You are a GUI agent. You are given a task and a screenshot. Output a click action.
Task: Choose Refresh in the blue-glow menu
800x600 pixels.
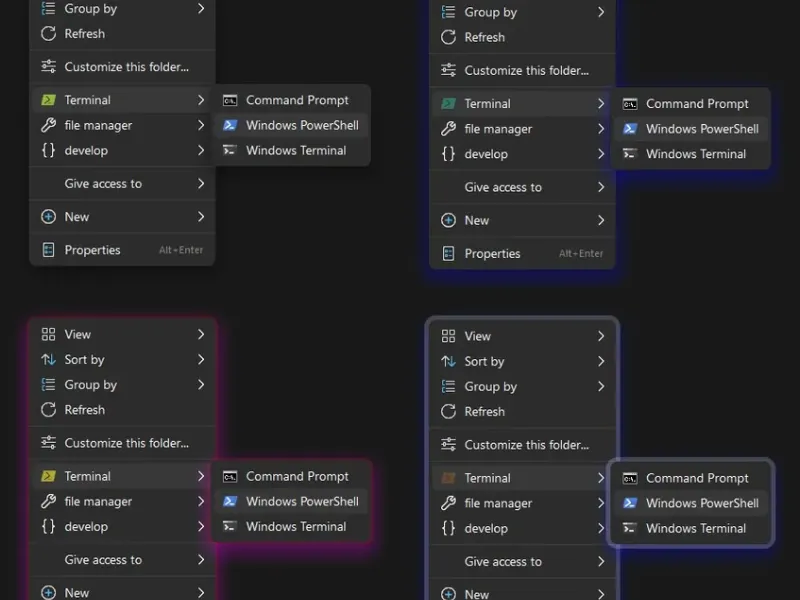click(522, 37)
